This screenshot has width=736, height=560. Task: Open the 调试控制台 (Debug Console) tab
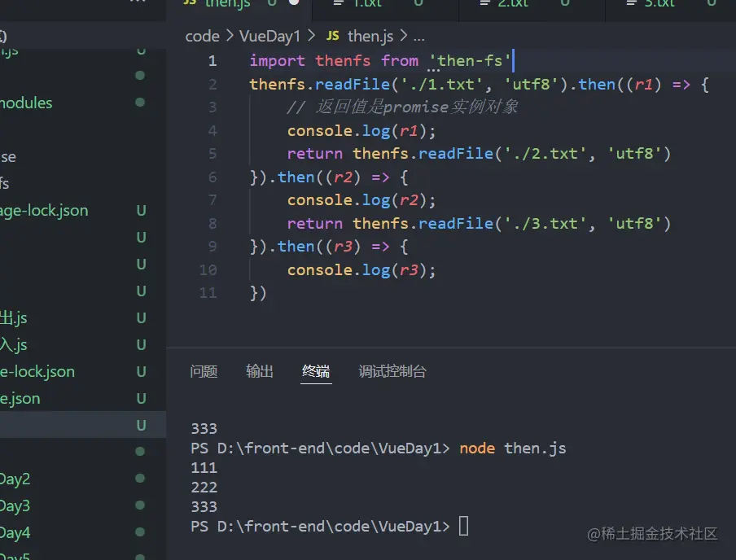pos(392,371)
